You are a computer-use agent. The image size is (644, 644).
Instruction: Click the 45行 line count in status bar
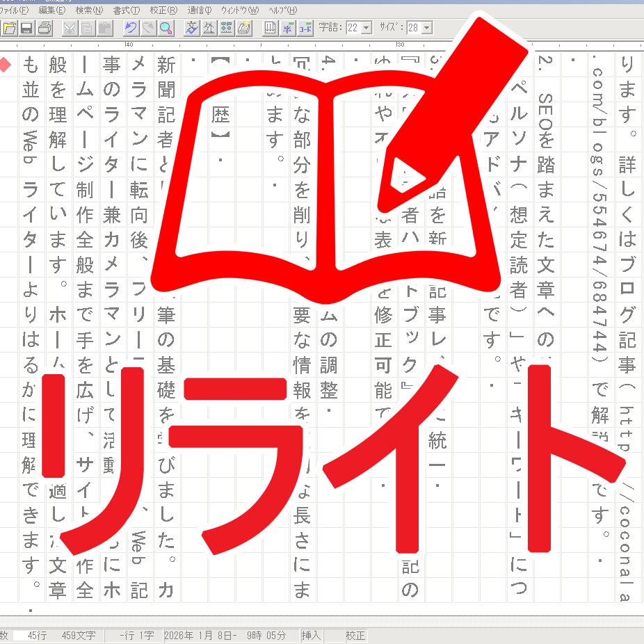click(x=37, y=636)
